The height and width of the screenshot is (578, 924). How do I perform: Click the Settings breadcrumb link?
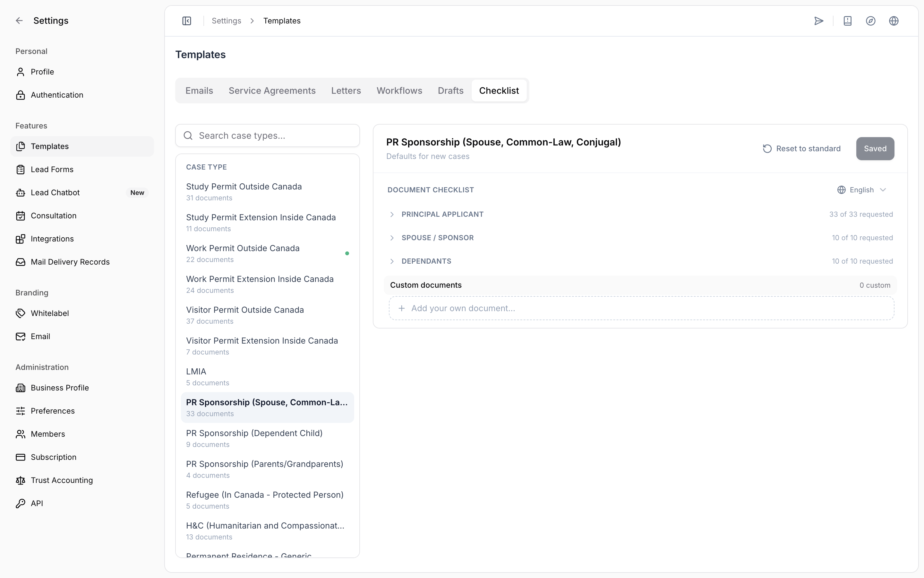pyautogui.click(x=227, y=21)
